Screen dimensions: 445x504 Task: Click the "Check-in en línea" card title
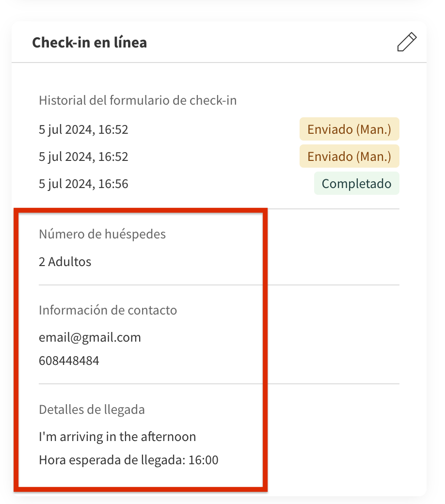pos(89,43)
